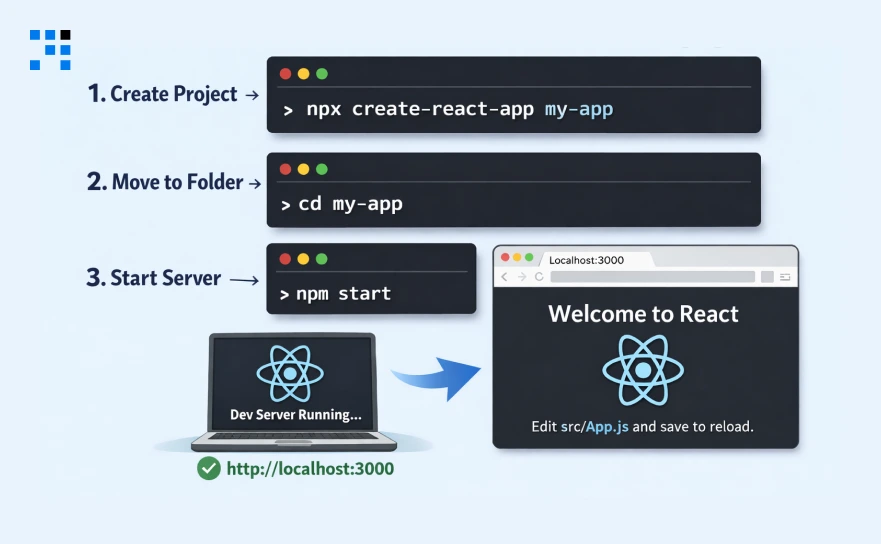
Task: Click the browser address bar
Action: pos(653,276)
